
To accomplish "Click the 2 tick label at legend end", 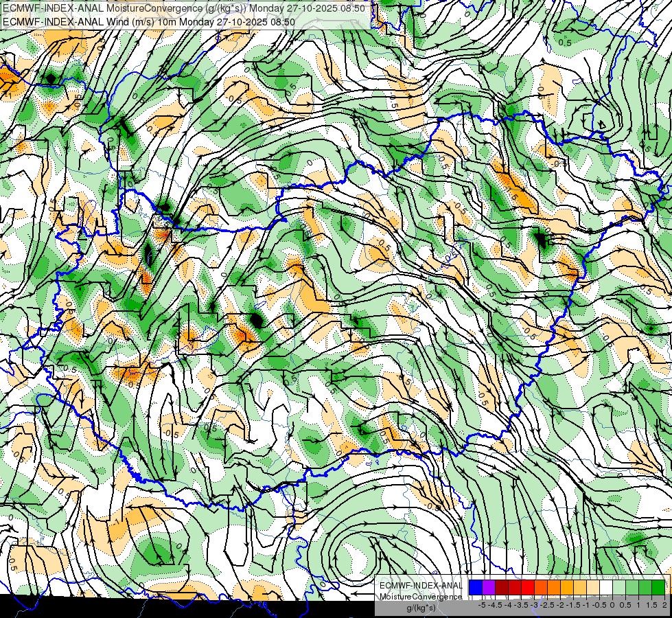I will pyautogui.click(x=664, y=605).
